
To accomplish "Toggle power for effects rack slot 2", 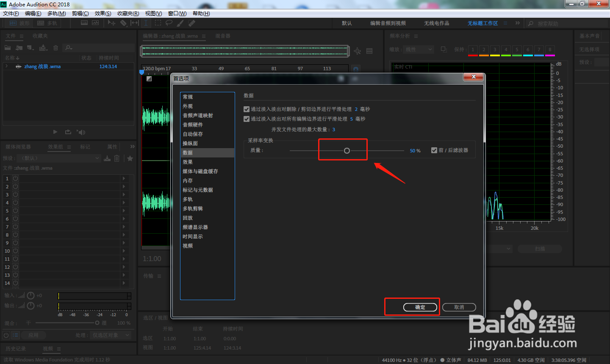I will pos(16,187).
